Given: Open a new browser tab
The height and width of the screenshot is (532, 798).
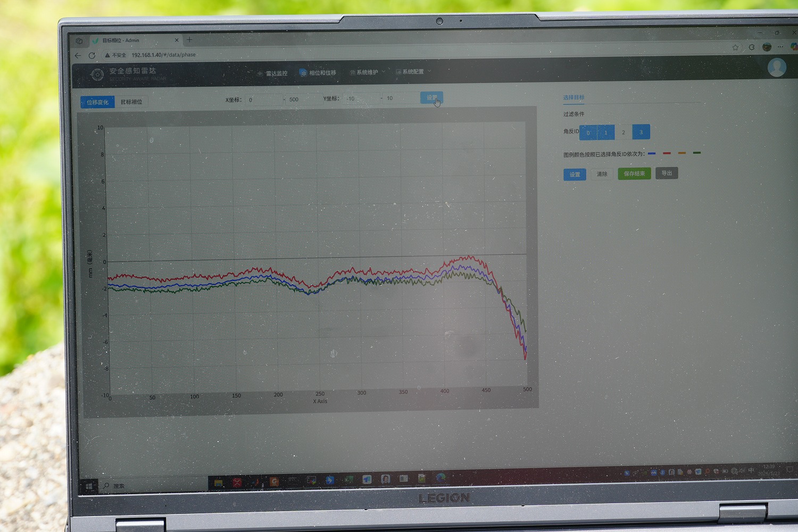Looking at the screenshot, I should point(189,39).
